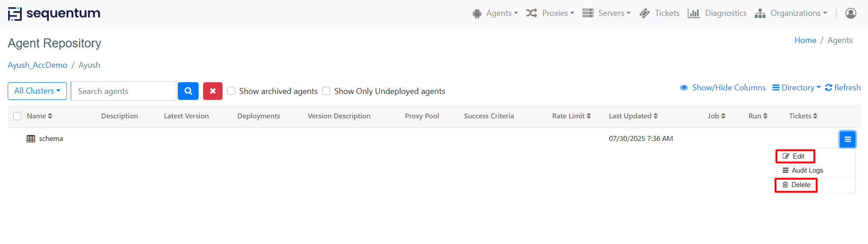
Task: Expand the Agents navigation menu
Action: [495, 13]
